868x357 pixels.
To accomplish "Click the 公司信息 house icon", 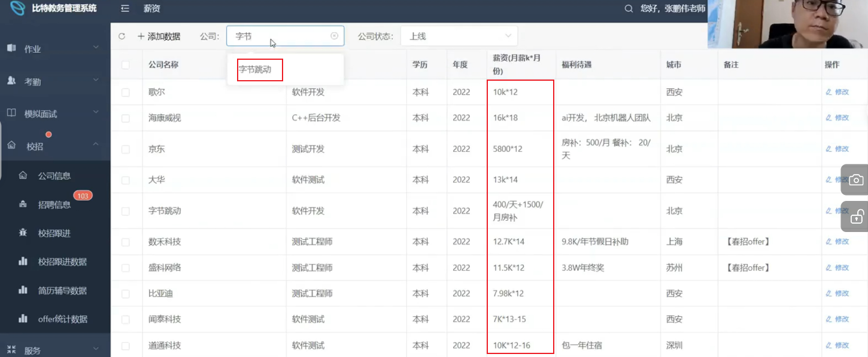I will pos(23,175).
